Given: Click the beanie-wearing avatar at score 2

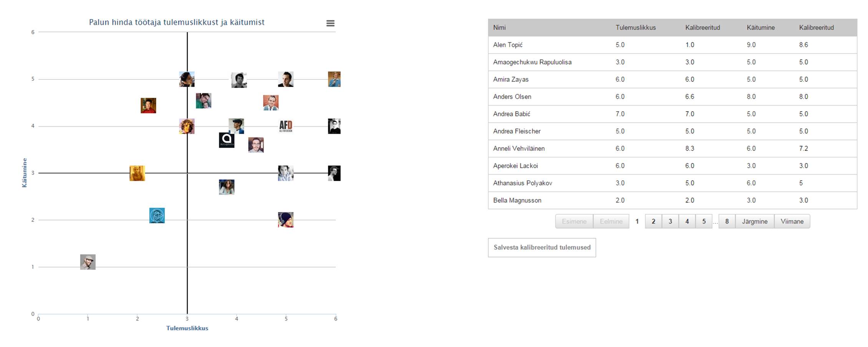Looking at the screenshot, I should pyautogui.click(x=285, y=220).
